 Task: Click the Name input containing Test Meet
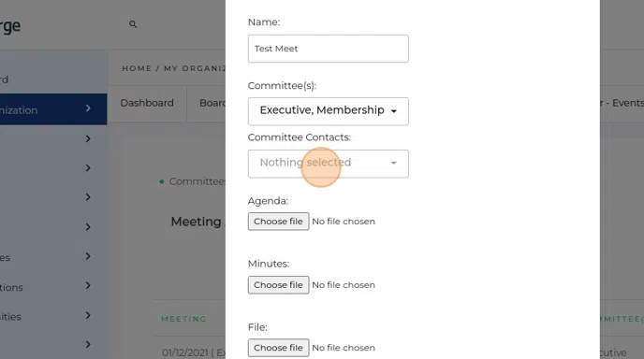[329, 49]
